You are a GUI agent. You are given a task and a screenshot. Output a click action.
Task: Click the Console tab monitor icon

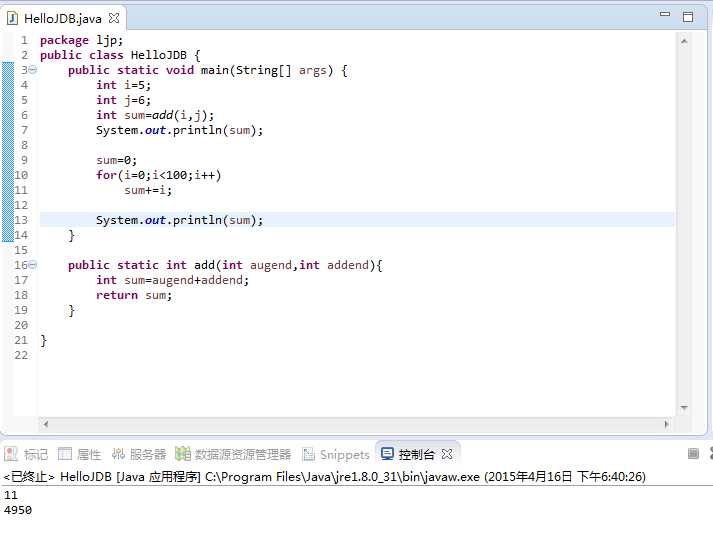coord(387,453)
